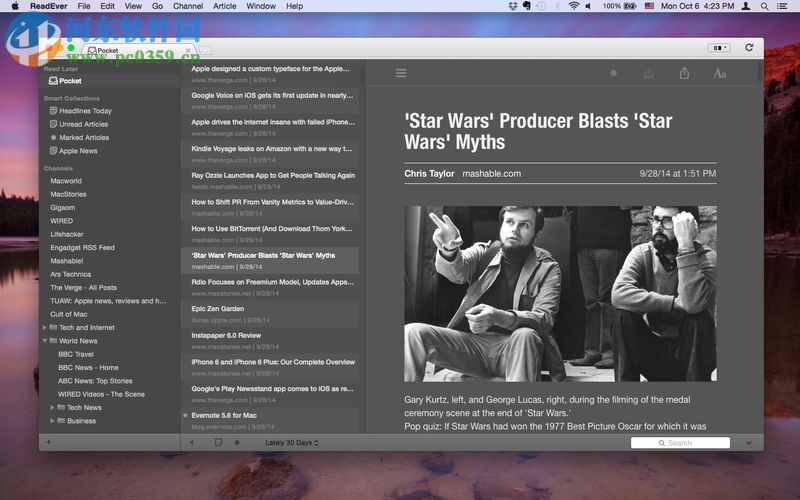This screenshot has width=800, height=500.
Task: Open Spotlight search icon in menu bar
Action: (764, 6)
